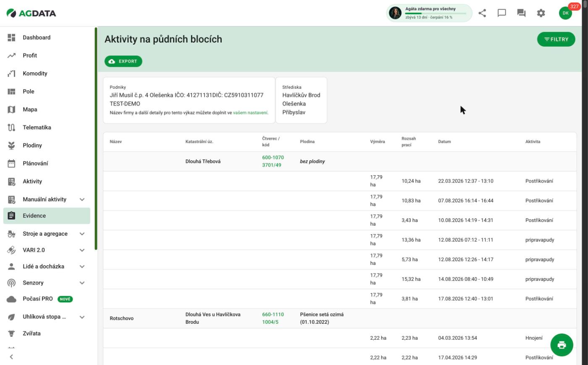The height and width of the screenshot is (365, 588).
Task: Open the double chat bubbles forum icon
Action: 521,13
